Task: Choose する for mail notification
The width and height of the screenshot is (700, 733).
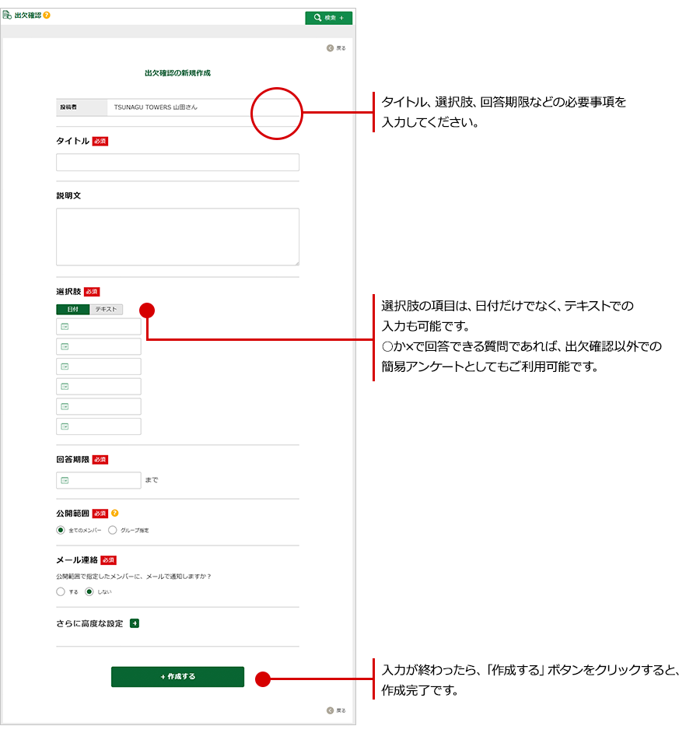Action: tap(61, 591)
